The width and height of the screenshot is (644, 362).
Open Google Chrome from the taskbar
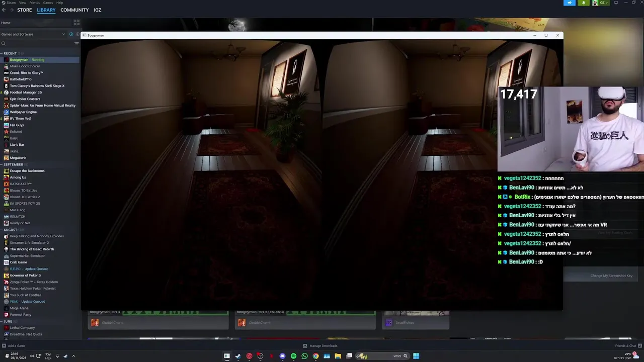click(315, 356)
